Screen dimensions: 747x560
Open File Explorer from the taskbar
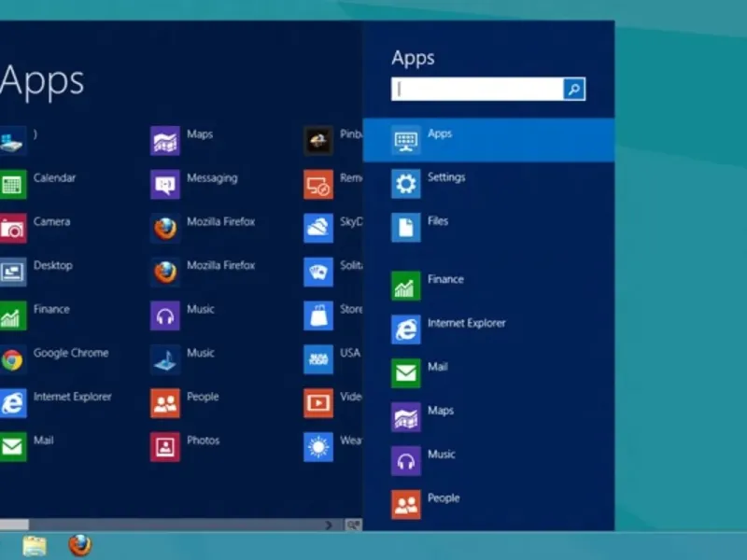[35, 546]
